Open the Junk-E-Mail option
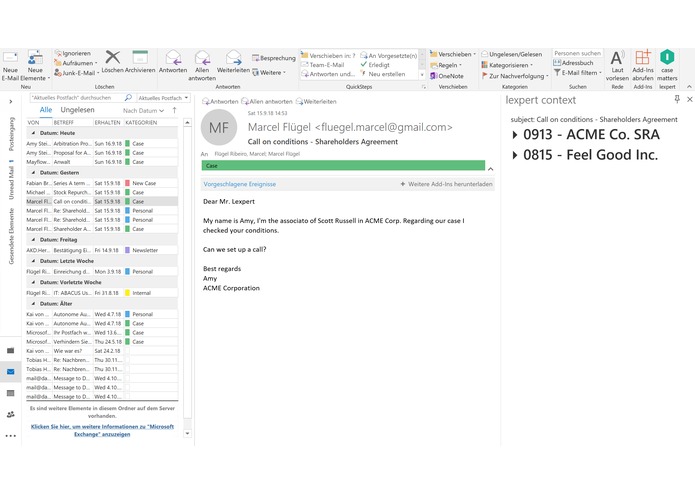 [76, 73]
